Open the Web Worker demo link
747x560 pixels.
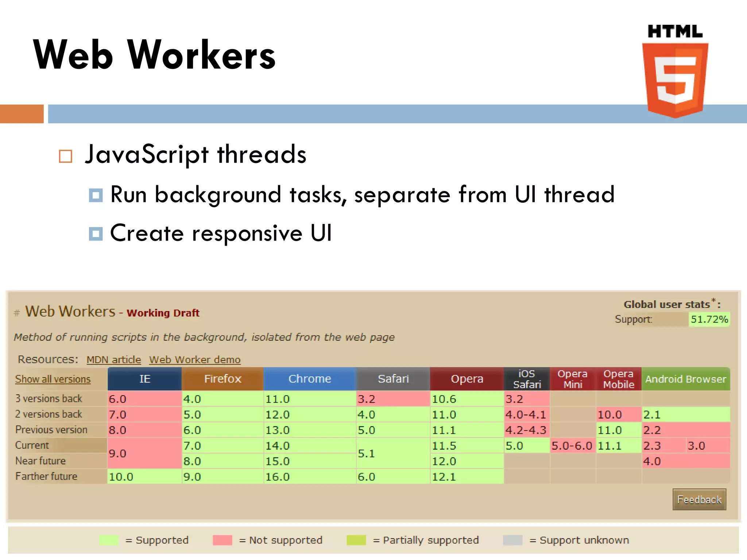[194, 359]
